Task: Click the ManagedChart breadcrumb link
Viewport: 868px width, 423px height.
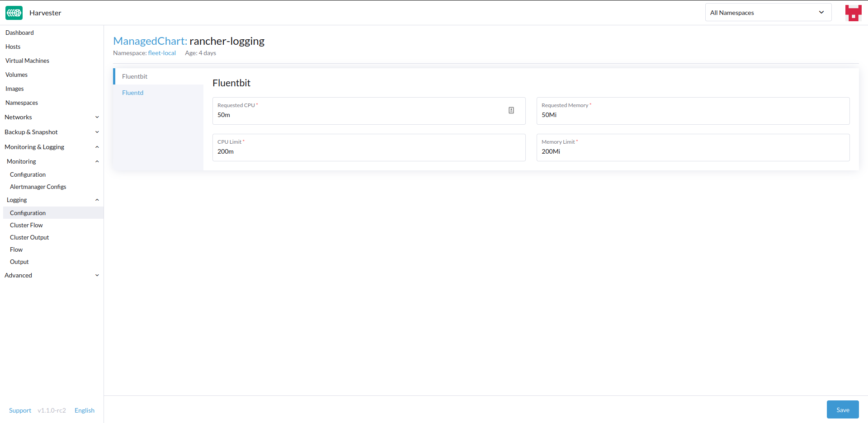Action: click(150, 41)
